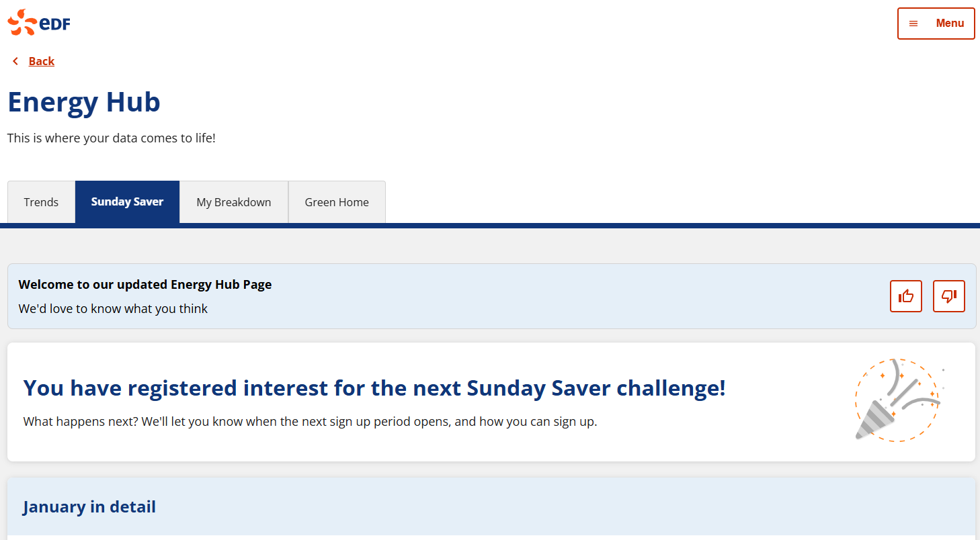Click the We'd love to know text
This screenshot has height=540, width=980.
[113, 309]
